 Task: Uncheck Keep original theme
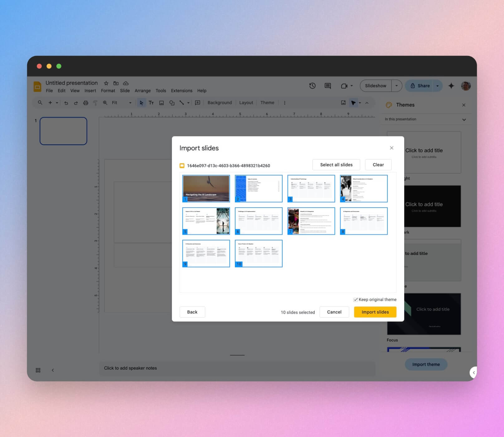click(x=356, y=299)
